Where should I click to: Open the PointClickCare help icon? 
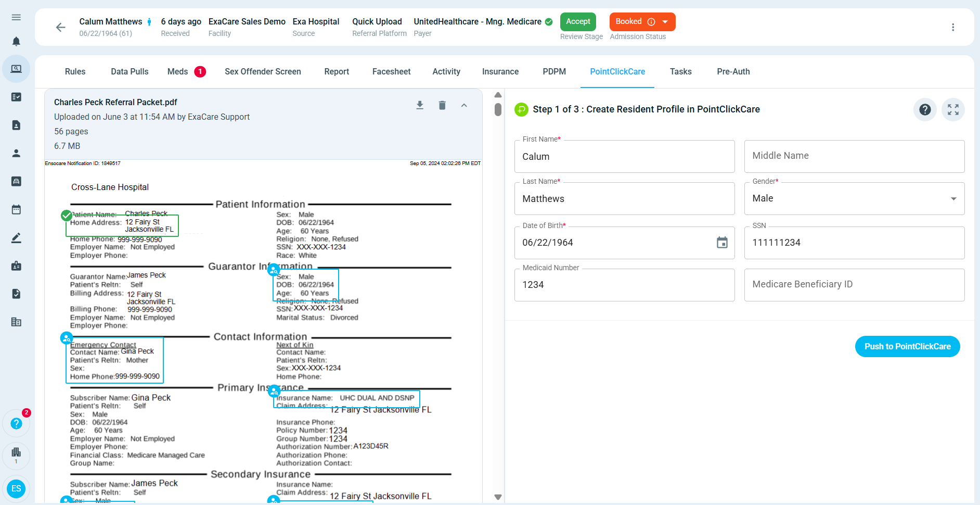click(x=925, y=109)
